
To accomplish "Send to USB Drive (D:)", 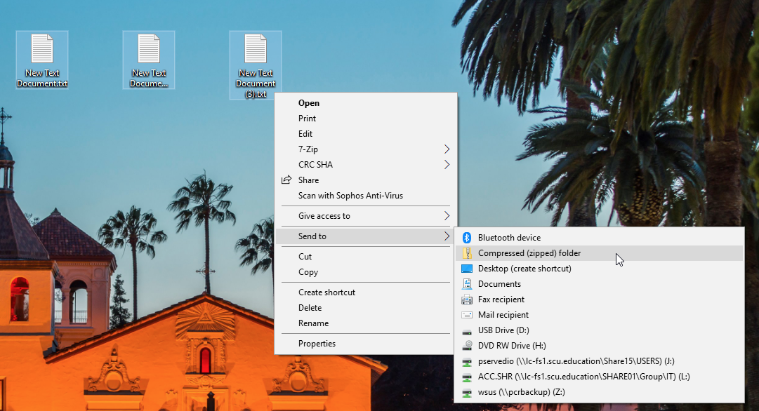I will 599,331.
